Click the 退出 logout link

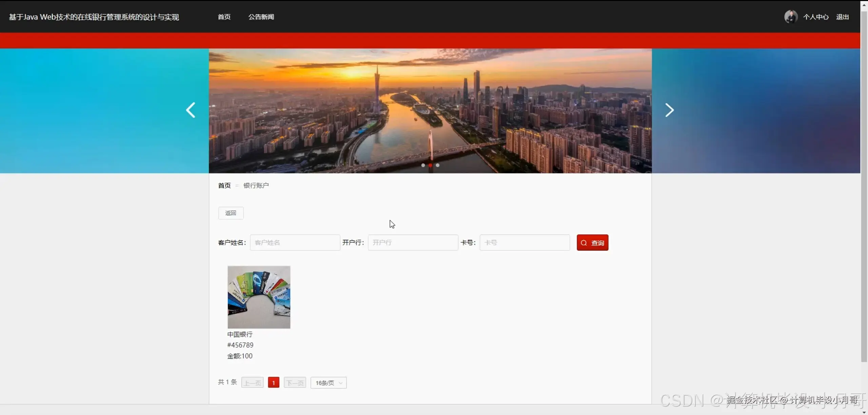842,17
